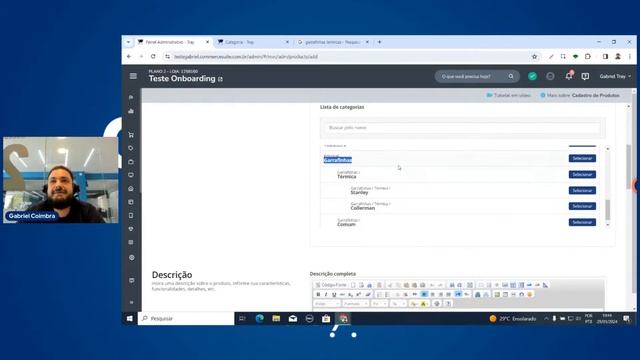Open the Chrome tab search dropdown arrow
This screenshot has height=360, width=640.
pyautogui.click(x=128, y=42)
